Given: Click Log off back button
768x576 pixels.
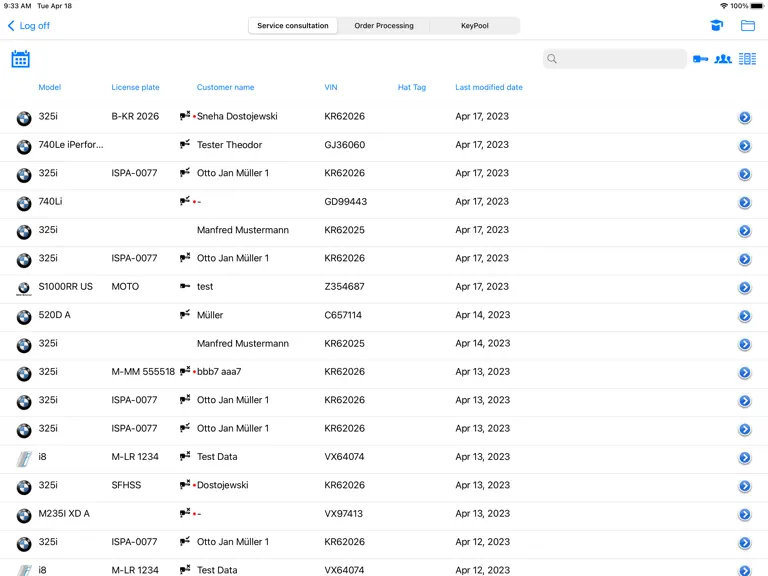Looking at the screenshot, I should pos(29,25).
